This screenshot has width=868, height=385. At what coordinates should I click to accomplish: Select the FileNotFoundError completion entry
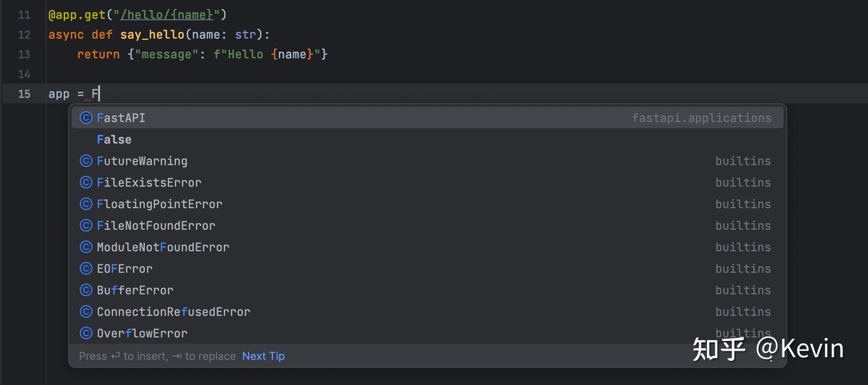[x=156, y=226]
